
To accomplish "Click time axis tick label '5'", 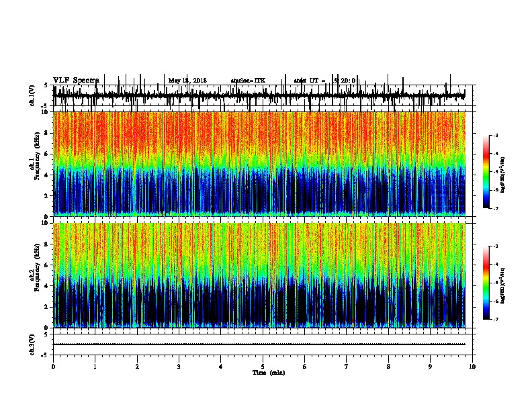I will pos(263,367).
